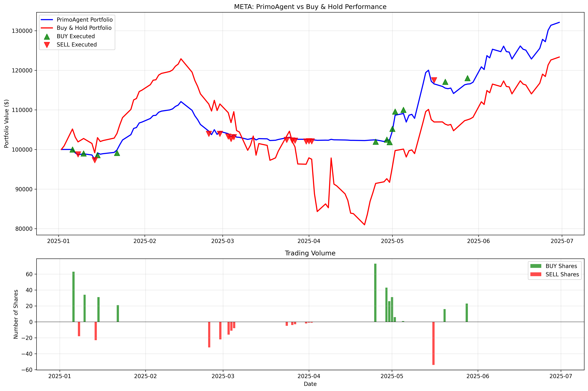588x391 pixels.
Task: Click the Portfolio Value ($) axis label
Action: [x=6, y=124]
